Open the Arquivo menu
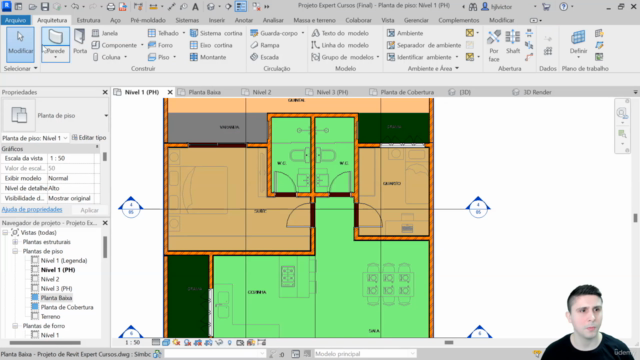 (16, 20)
